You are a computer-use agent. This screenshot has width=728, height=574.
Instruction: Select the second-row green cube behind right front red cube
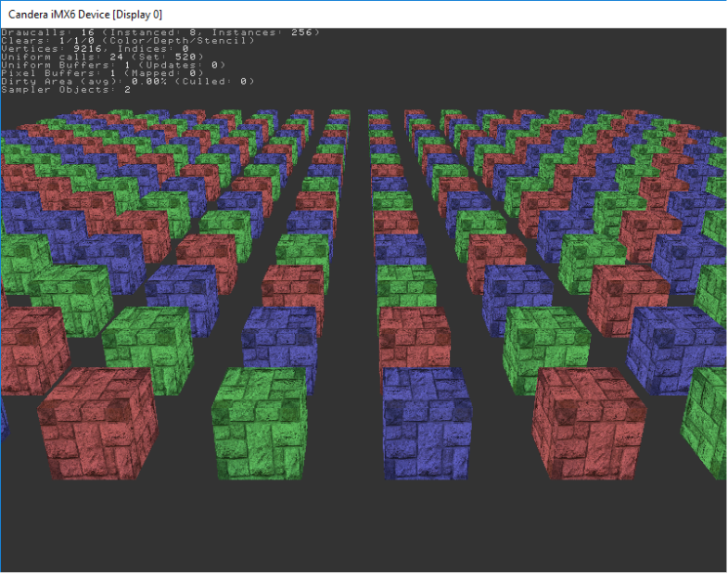(546, 349)
